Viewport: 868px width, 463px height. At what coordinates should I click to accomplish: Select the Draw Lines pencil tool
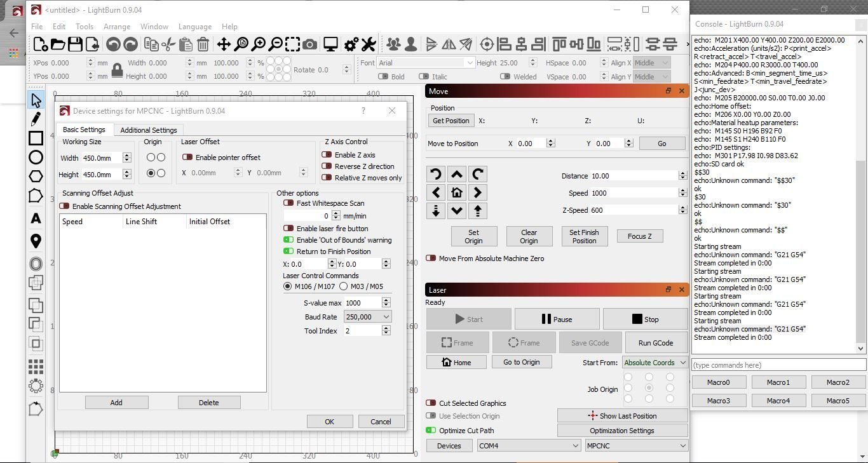36,119
